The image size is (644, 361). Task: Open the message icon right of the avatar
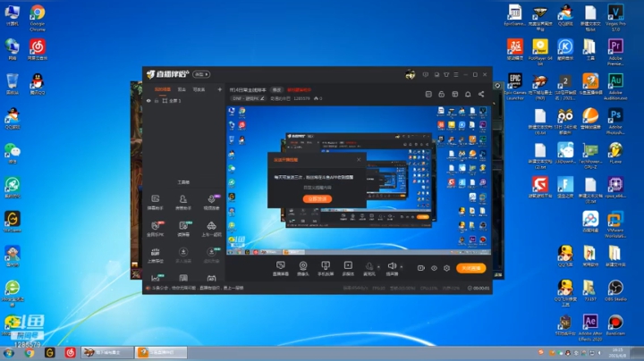click(x=426, y=75)
